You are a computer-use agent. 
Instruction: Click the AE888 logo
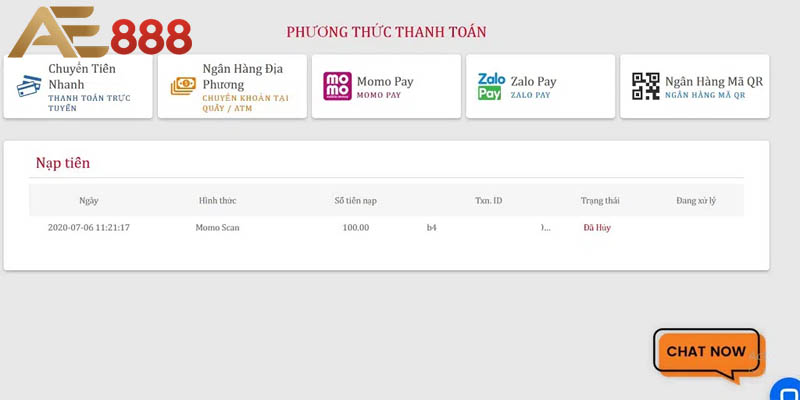click(100, 32)
